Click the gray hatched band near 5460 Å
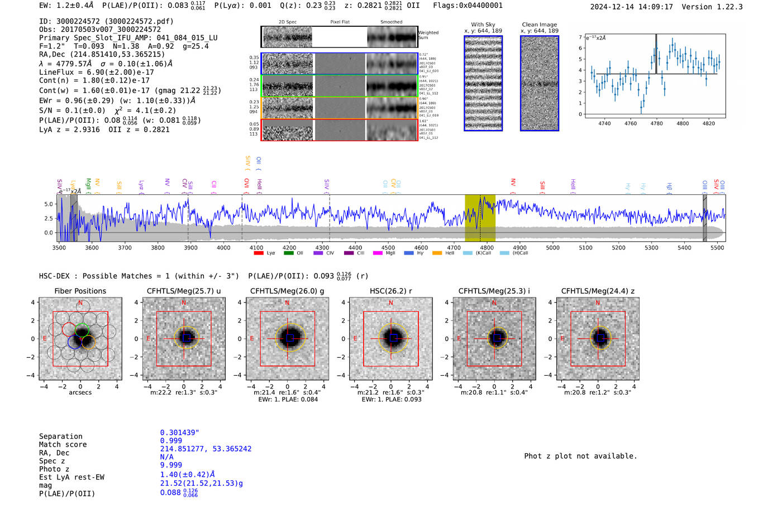 pos(705,218)
